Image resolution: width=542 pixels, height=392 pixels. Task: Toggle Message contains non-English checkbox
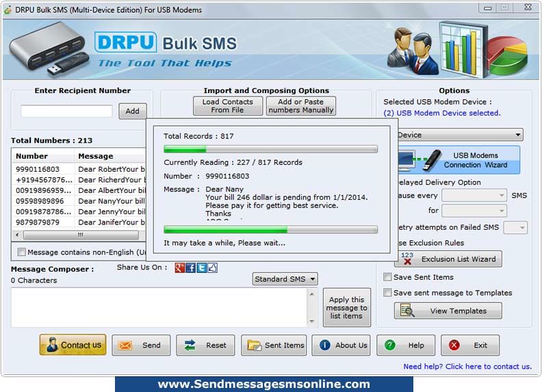point(21,252)
